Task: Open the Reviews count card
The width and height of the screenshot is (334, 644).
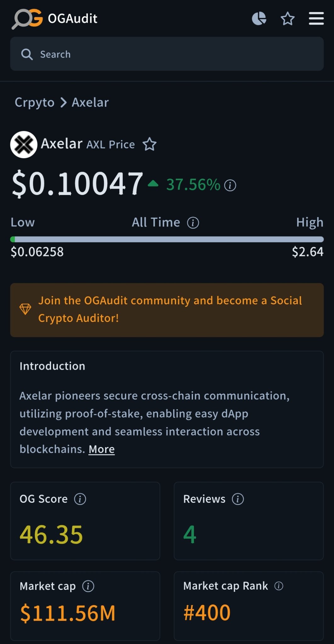Action: pos(249,521)
